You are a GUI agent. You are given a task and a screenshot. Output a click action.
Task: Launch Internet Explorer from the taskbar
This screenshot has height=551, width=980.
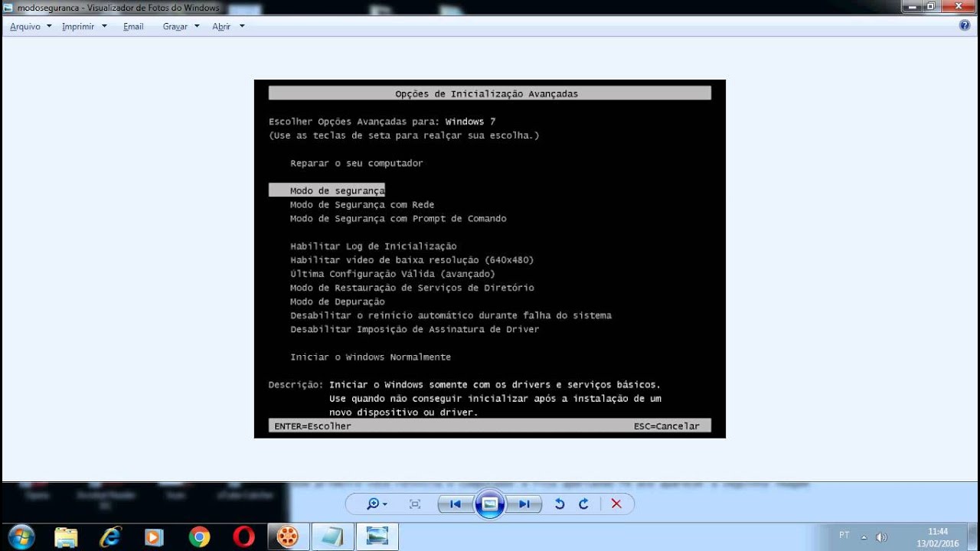110,536
